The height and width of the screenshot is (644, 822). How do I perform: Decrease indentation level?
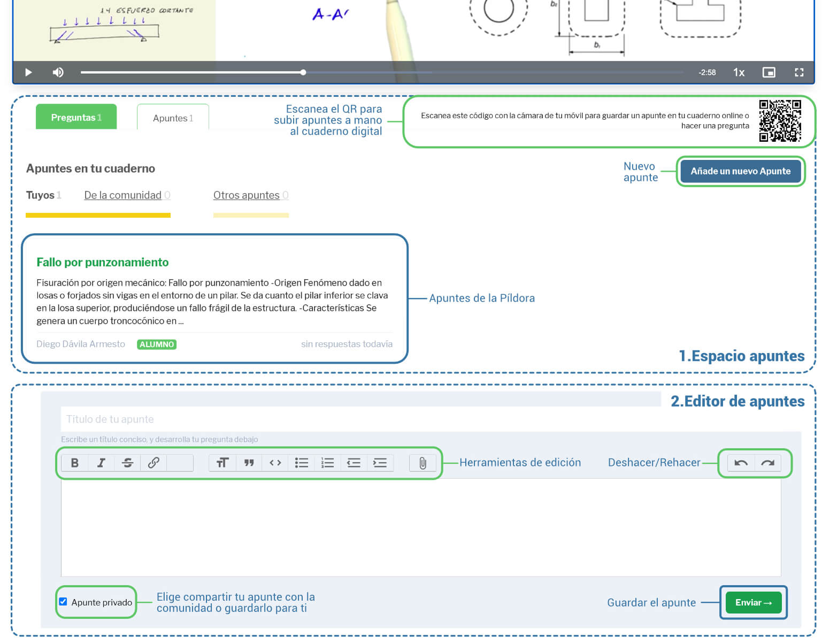354,463
